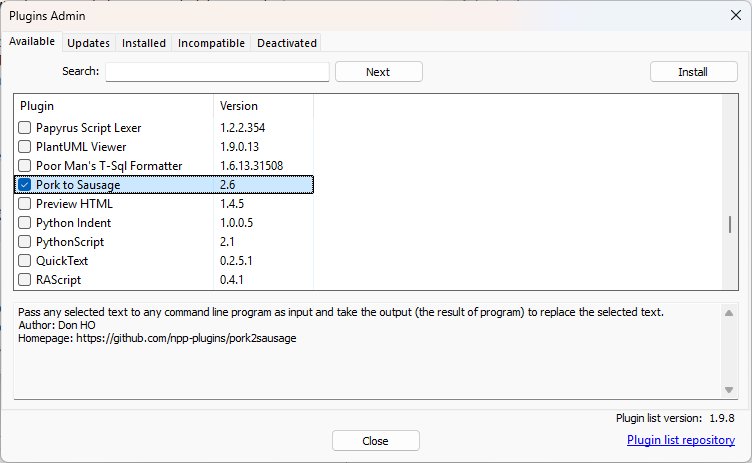Viewport: 752px width, 463px height.
Task: Click version 1.2.2.354 cell
Action: (243, 128)
